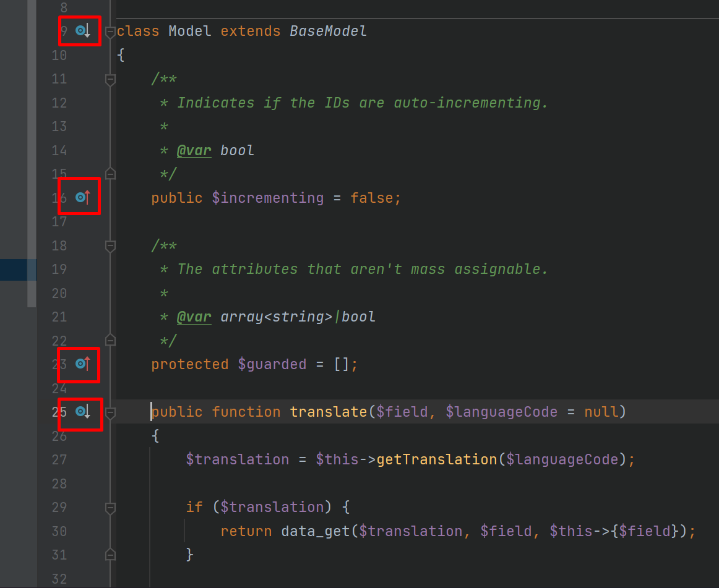Click the fold end marker above $guarded
719x588 pixels.
pyautogui.click(x=110, y=340)
